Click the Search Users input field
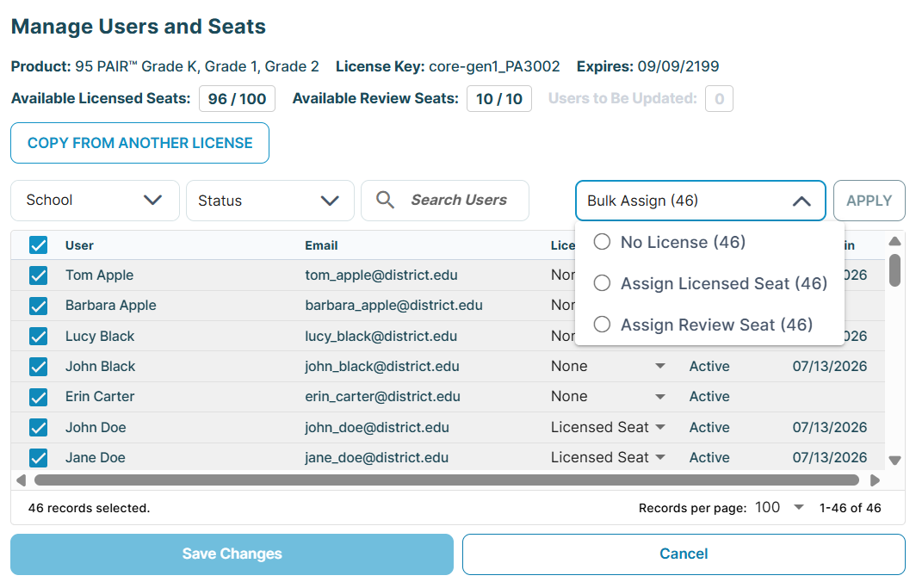This screenshot has height=588, width=916. coord(445,201)
